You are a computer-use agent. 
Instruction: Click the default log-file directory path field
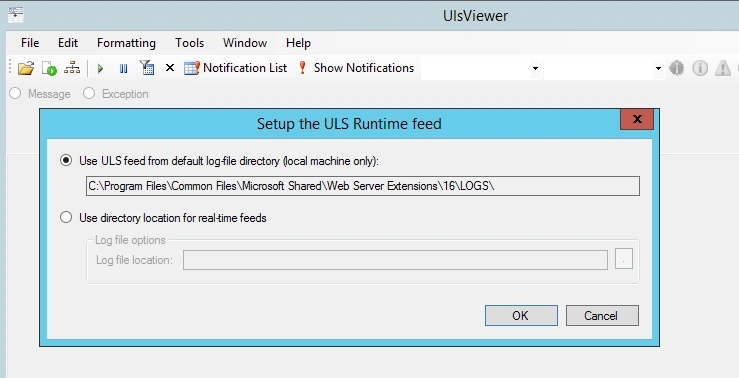362,186
